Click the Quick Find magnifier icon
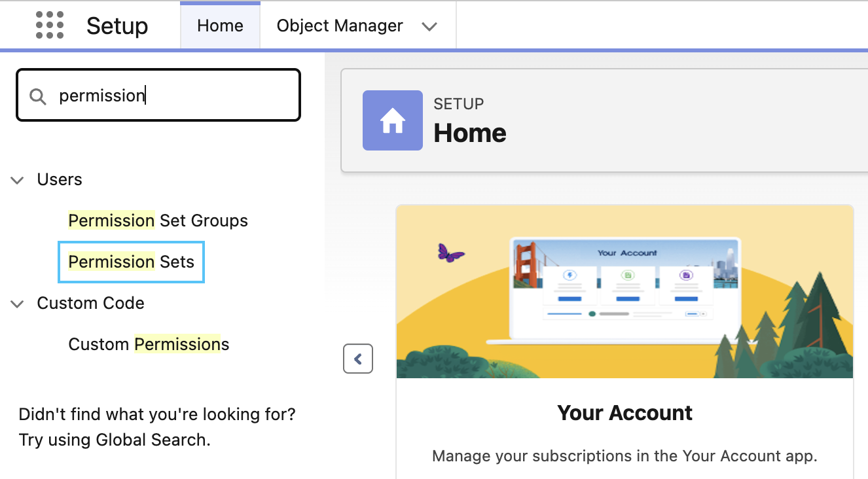 (x=39, y=96)
